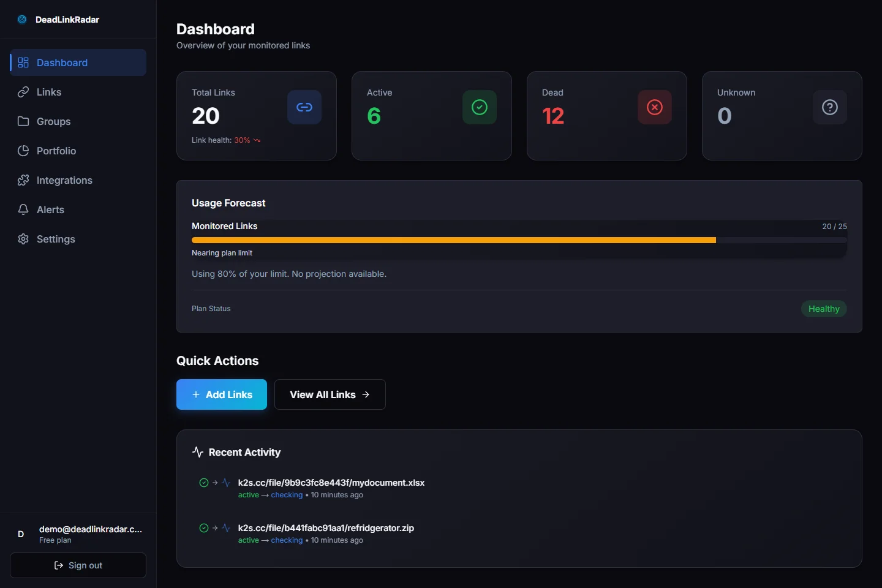Viewport: 882px width, 588px height.
Task: Open the Links page from sidebar
Action: click(x=49, y=92)
